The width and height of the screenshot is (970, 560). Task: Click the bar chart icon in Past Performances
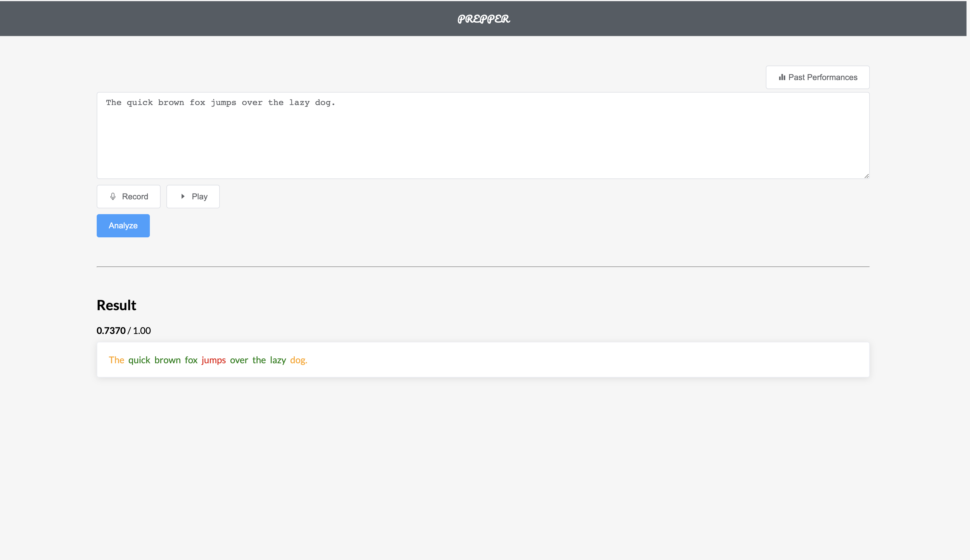tap(782, 77)
